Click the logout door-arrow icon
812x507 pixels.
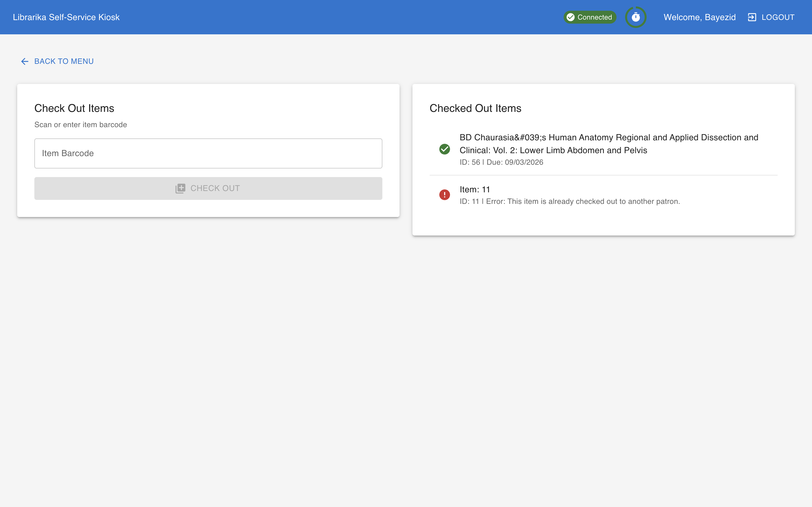click(752, 17)
